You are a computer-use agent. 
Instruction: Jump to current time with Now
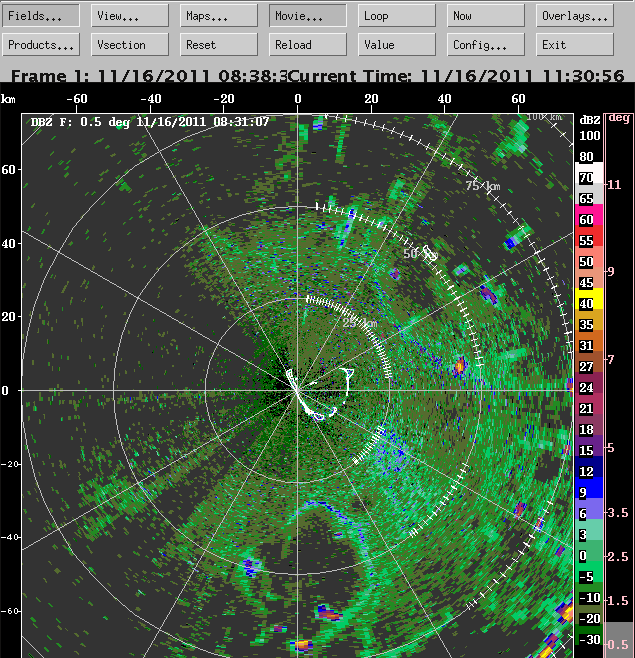click(x=486, y=16)
